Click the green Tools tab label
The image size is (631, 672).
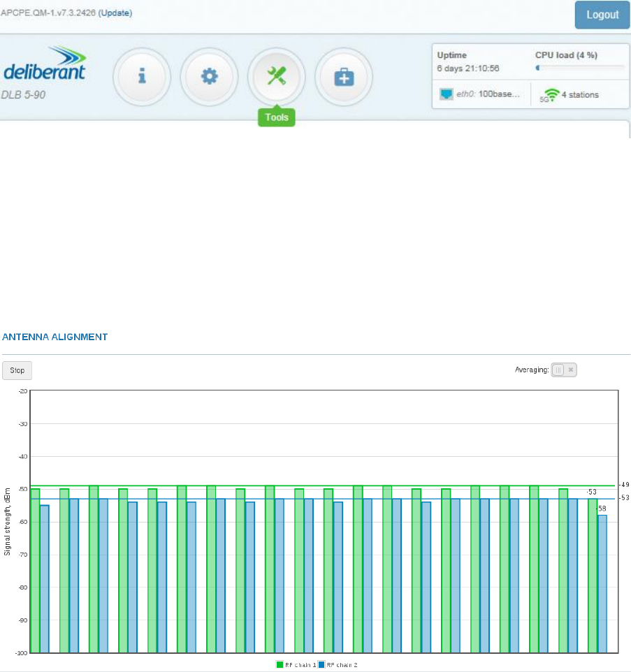point(277,117)
